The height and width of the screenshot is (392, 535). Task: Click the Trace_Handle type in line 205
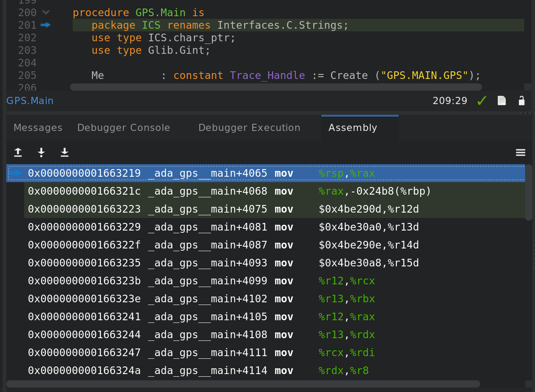pyautogui.click(x=267, y=75)
